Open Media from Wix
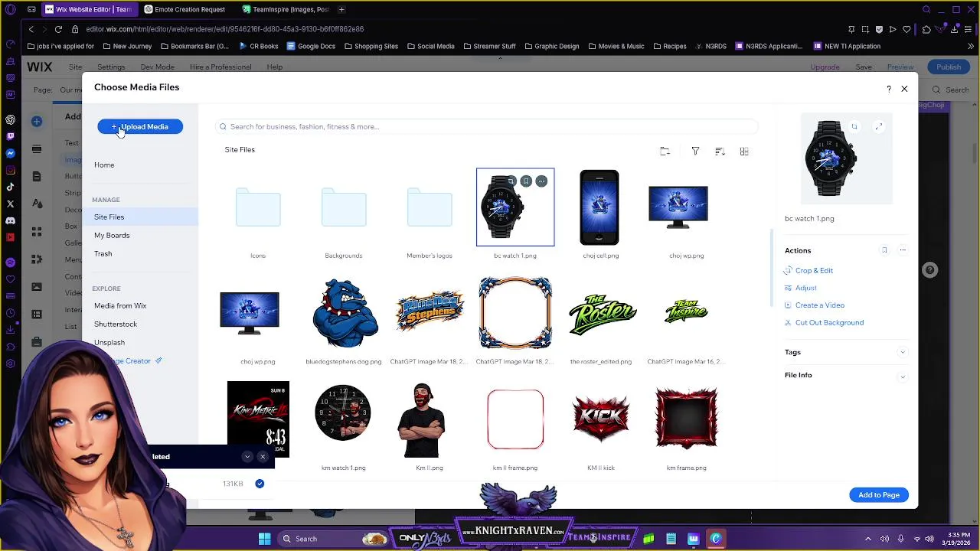Viewport: 980px width, 551px height. tap(120, 306)
